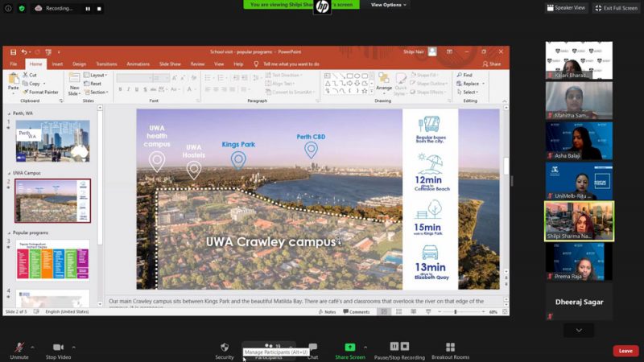Viewport: 644px width, 362px height.
Task: Open the font name combo box
Action: pyautogui.click(x=134, y=78)
